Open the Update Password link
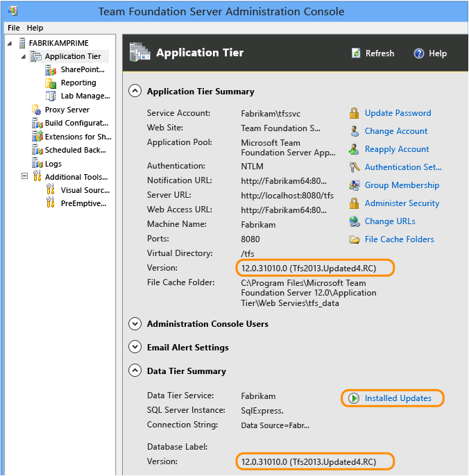This screenshot has width=469, height=476. (x=398, y=113)
